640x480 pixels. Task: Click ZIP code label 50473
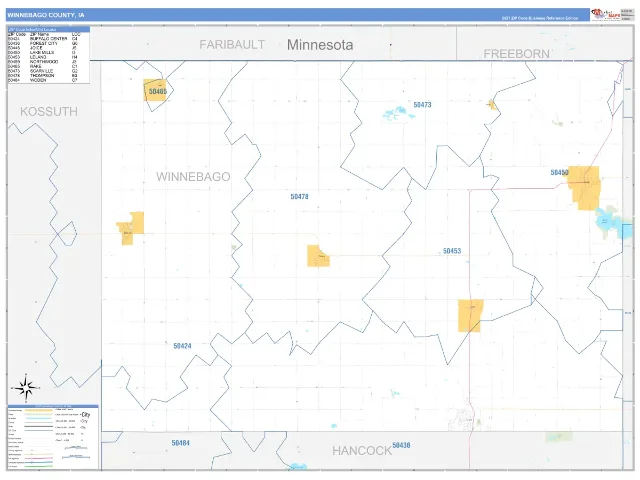(422, 105)
